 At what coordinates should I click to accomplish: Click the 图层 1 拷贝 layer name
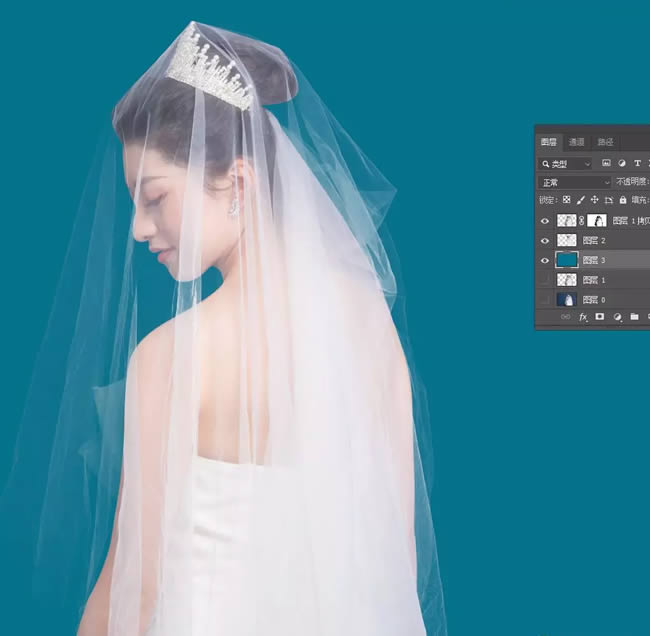[631, 221]
